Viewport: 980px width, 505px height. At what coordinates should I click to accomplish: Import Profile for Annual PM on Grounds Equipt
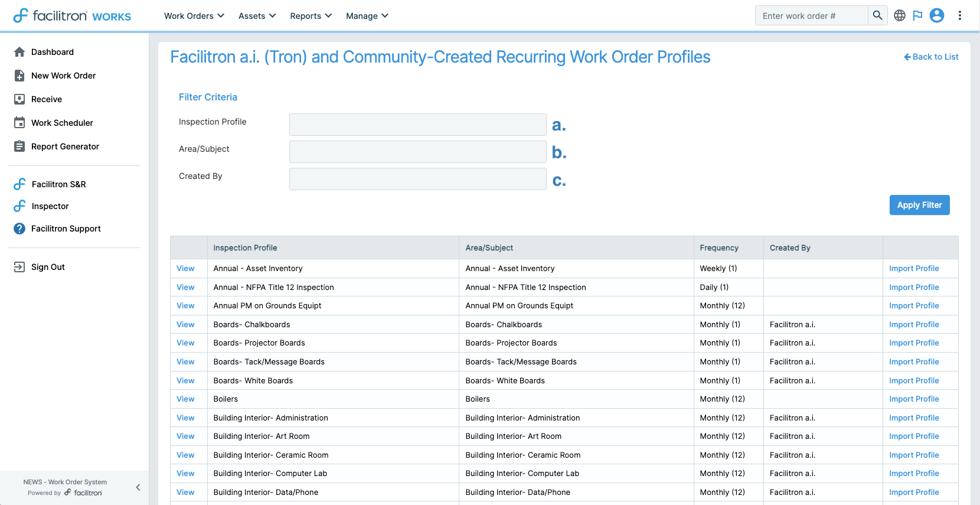tap(914, 305)
